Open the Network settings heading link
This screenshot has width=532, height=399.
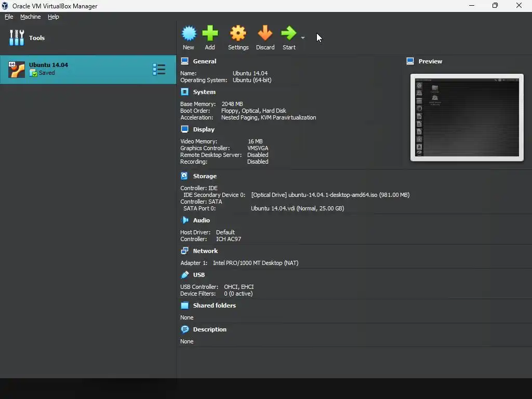[x=205, y=251]
